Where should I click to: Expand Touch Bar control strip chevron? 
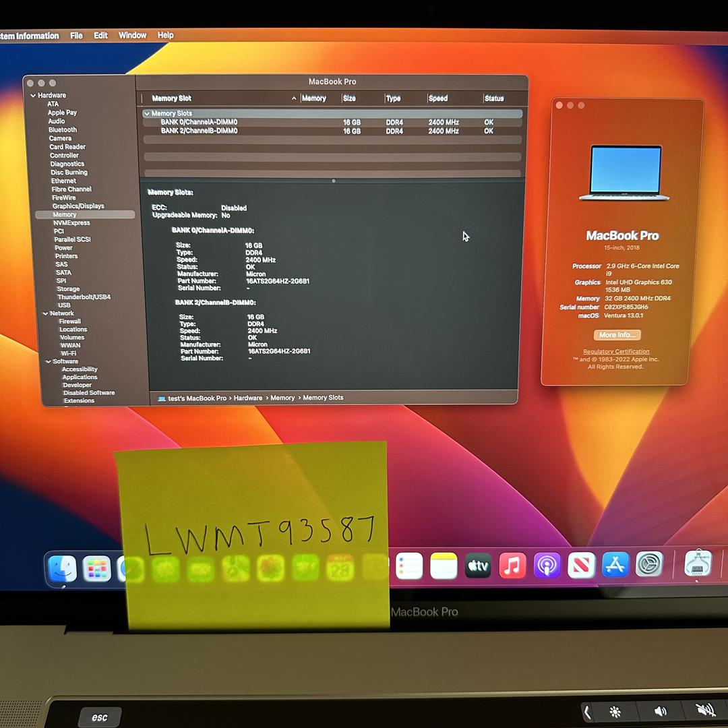pyautogui.click(x=587, y=712)
